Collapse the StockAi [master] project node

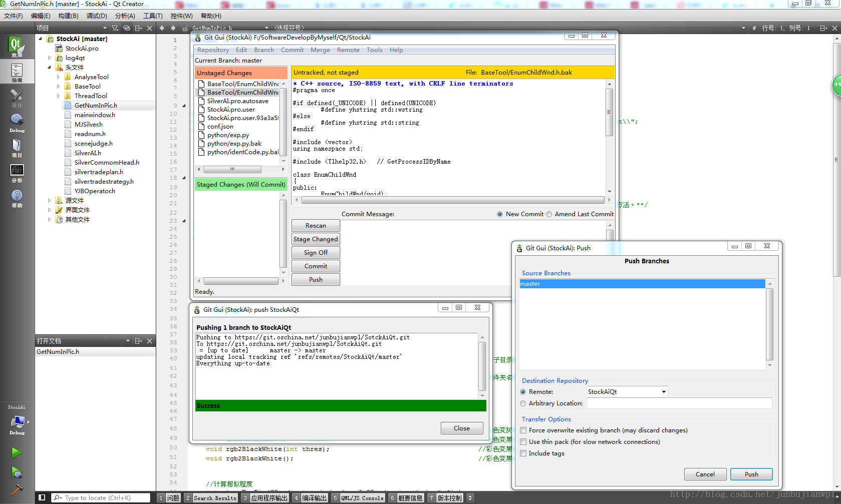point(40,39)
